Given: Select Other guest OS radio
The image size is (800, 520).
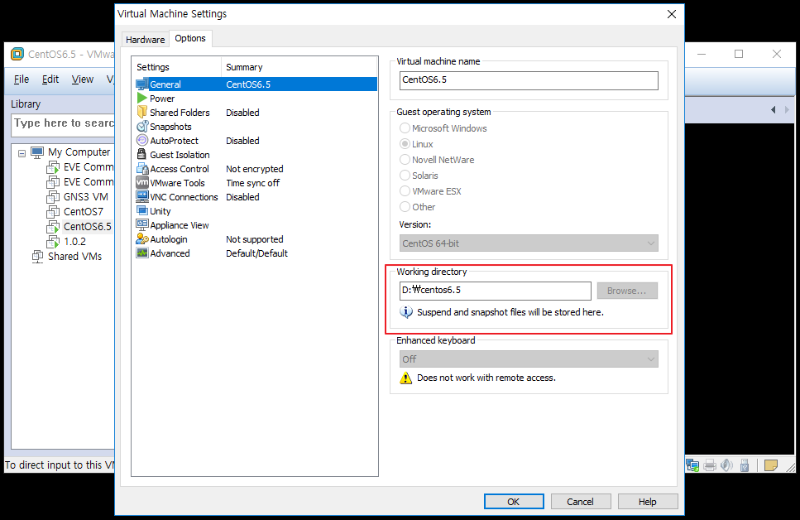Looking at the screenshot, I should [405, 207].
